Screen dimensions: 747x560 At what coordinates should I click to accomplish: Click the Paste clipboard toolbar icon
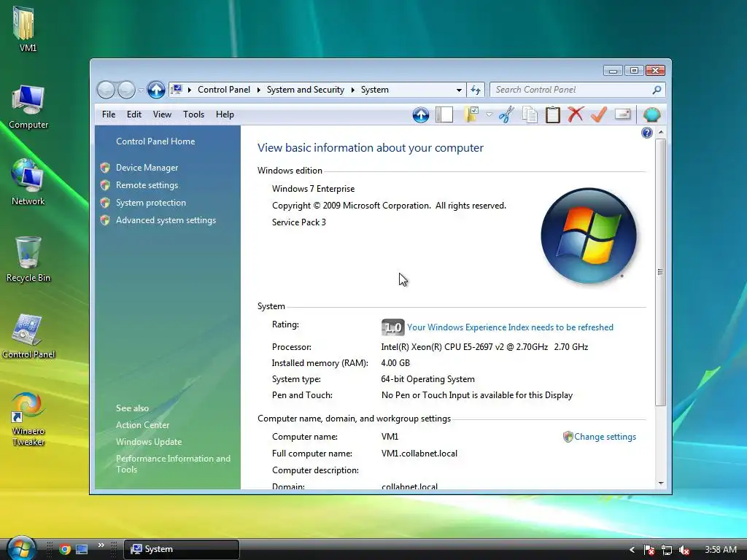(553, 114)
